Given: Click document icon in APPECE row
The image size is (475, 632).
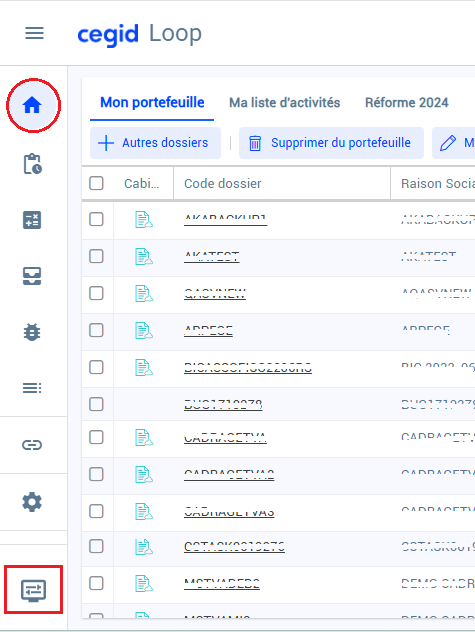Looking at the screenshot, I should tap(144, 331).
